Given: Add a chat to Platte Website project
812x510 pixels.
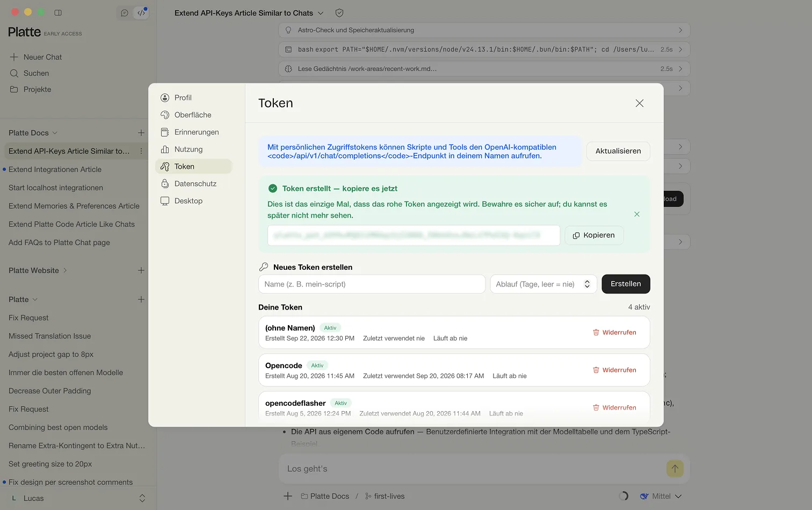Looking at the screenshot, I should tap(141, 270).
